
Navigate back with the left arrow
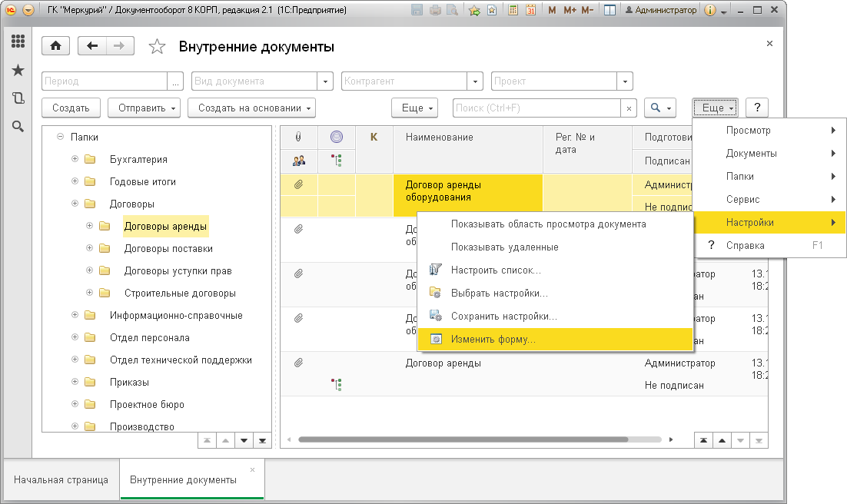pos(91,46)
